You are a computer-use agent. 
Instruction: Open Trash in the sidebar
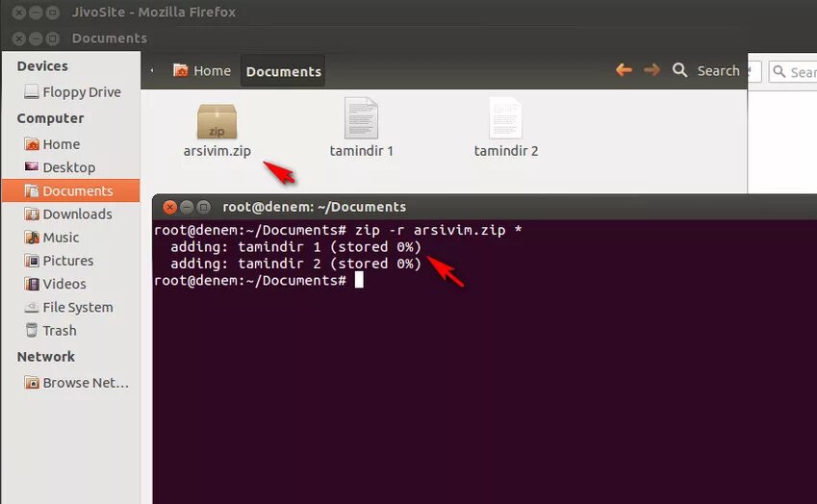(x=51, y=331)
